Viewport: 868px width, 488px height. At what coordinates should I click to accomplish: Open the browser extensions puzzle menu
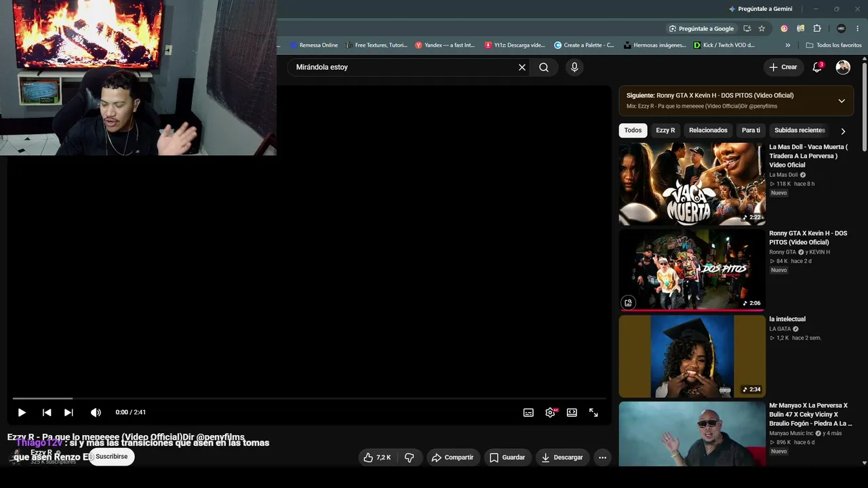pos(816,28)
